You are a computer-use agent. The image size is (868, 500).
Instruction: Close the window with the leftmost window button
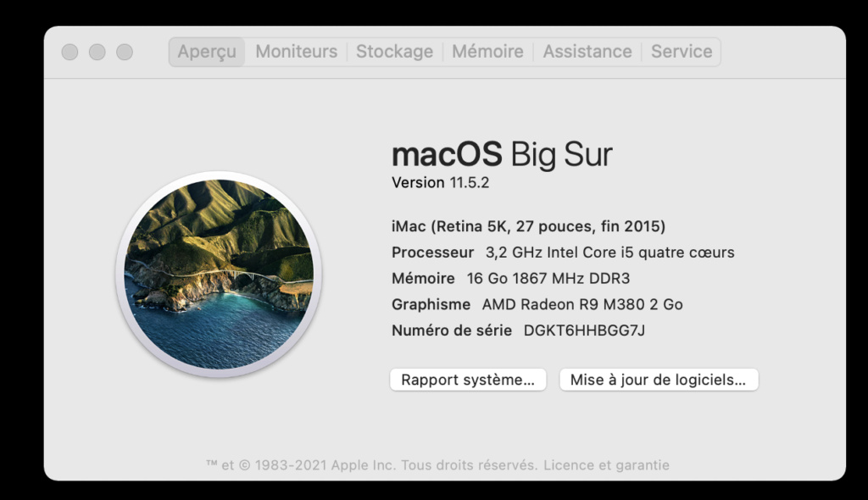70,52
